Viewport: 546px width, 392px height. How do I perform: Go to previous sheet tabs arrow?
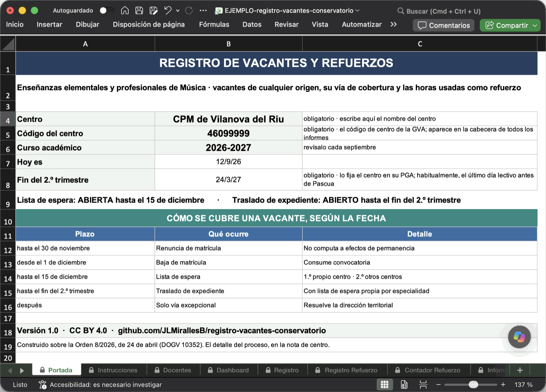click(10, 371)
